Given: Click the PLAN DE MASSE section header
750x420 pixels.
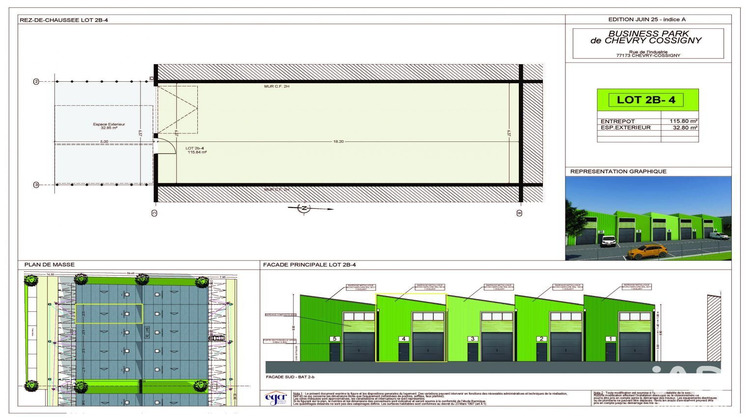Looking at the screenshot, I should [43, 265].
